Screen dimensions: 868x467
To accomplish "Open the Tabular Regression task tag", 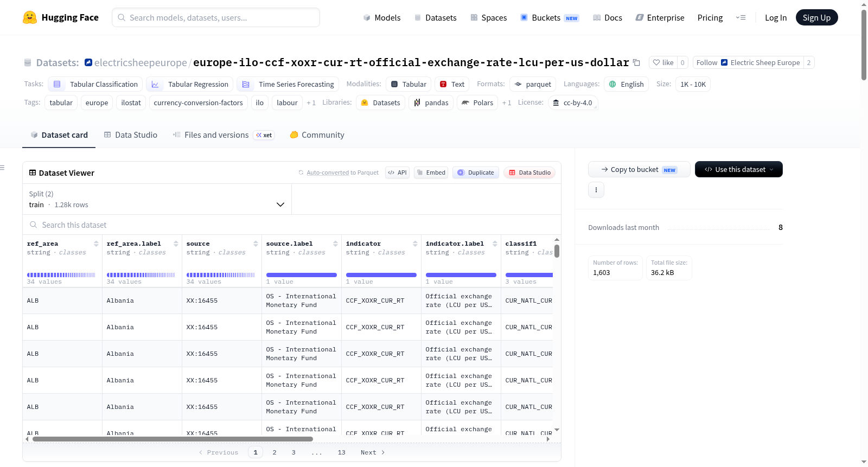I will (190, 84).
